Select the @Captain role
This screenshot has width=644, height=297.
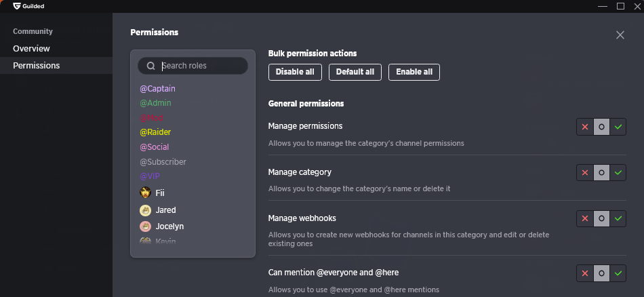pos(158,89)
